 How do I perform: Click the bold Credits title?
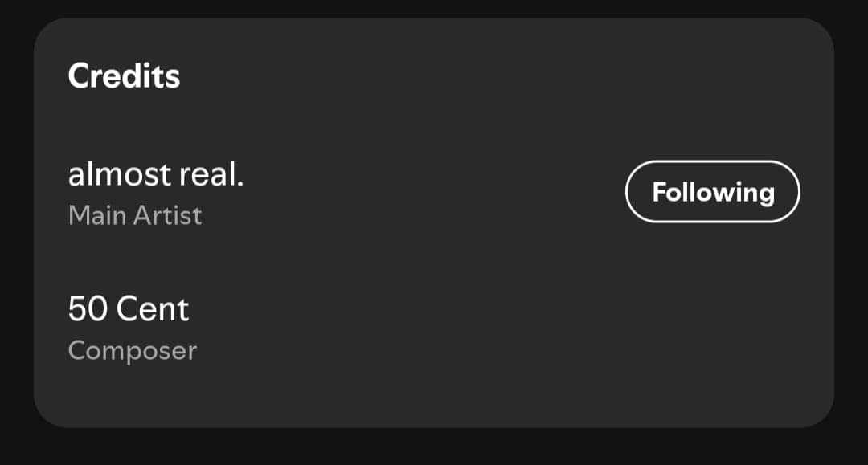click(x=124, y=76)
